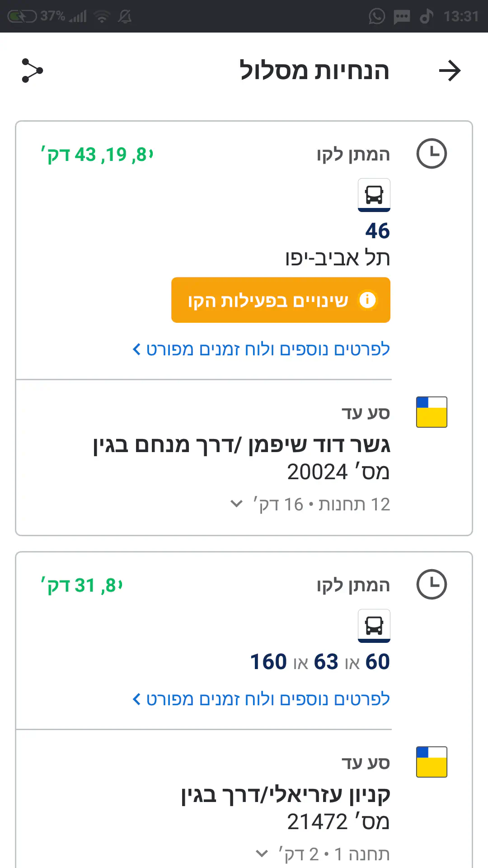Tap the info icon on orange banner
488x868 pixels.
click(x=367, y=300)
